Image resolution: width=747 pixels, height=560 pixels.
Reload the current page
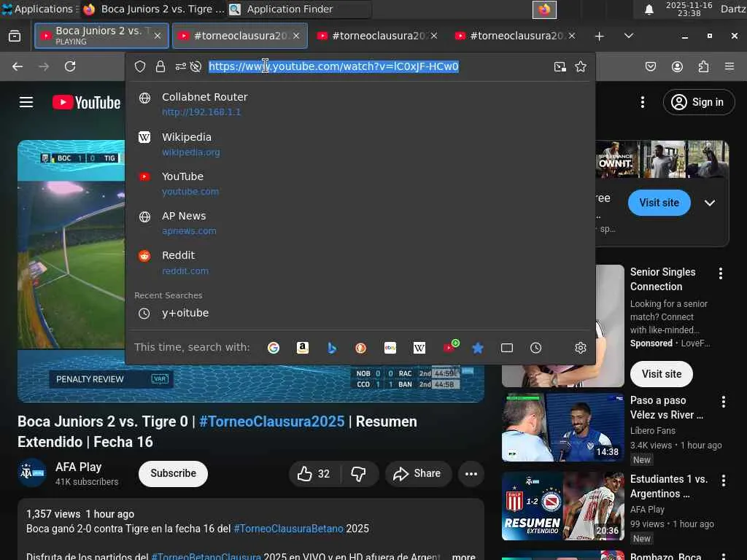click(x=70, y=66)
